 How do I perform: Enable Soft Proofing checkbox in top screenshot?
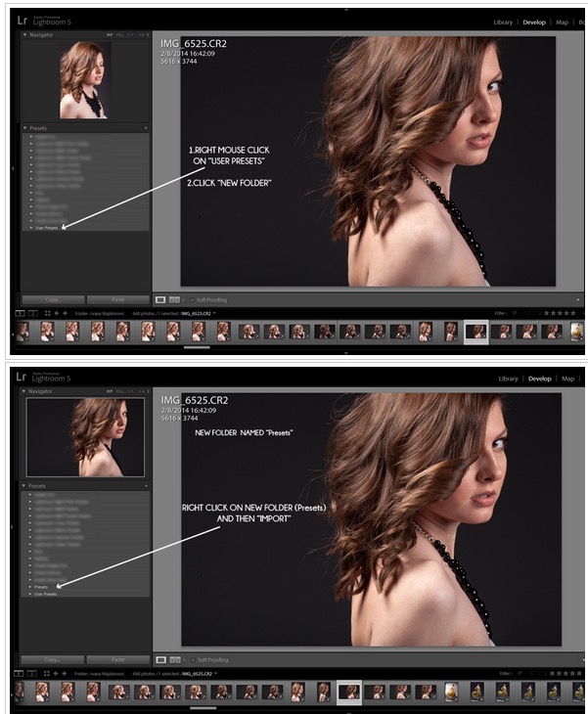click(x=191, y=299)
